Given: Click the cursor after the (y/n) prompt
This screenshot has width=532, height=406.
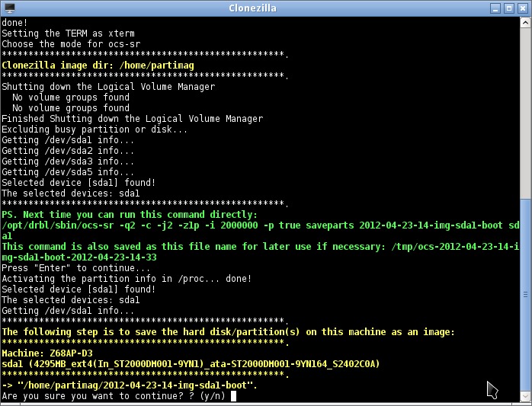Looking at the screenshot, I should [234, 396].
